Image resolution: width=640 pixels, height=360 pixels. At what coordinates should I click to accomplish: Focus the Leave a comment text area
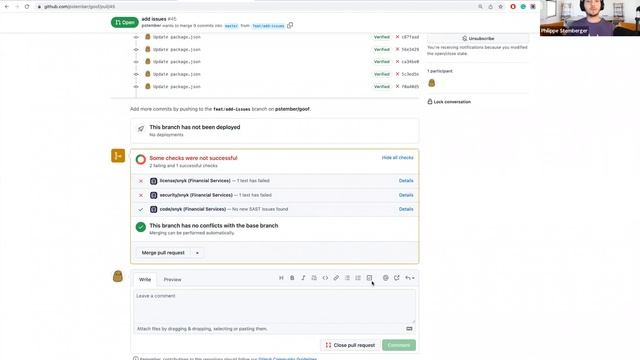274,306
